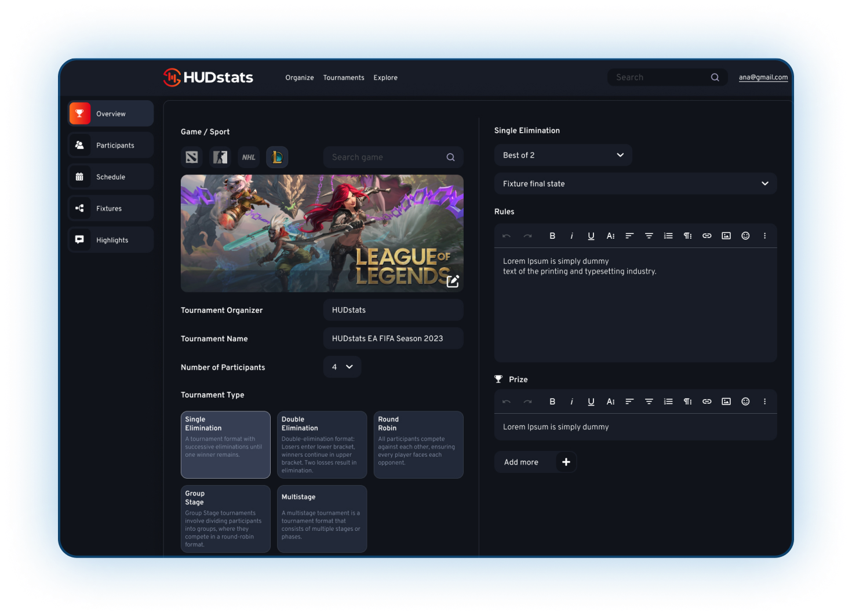852x616 pixels.
Task: Open paragraph format in Rules editor
Action: [x=687, y=236]
